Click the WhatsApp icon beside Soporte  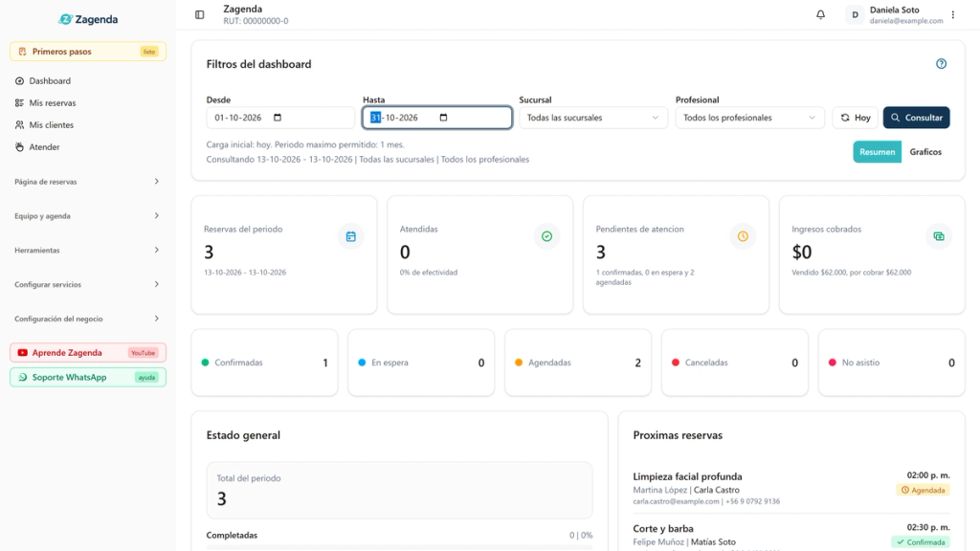point(23,377)
